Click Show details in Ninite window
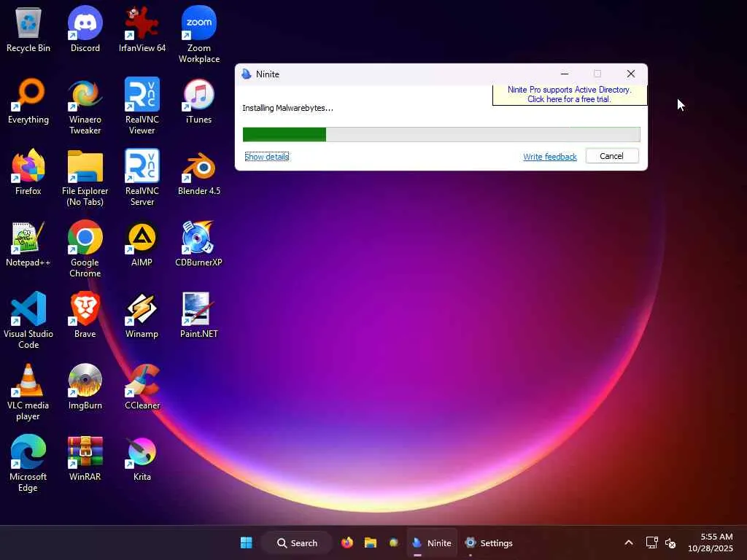 coord(267,157)
